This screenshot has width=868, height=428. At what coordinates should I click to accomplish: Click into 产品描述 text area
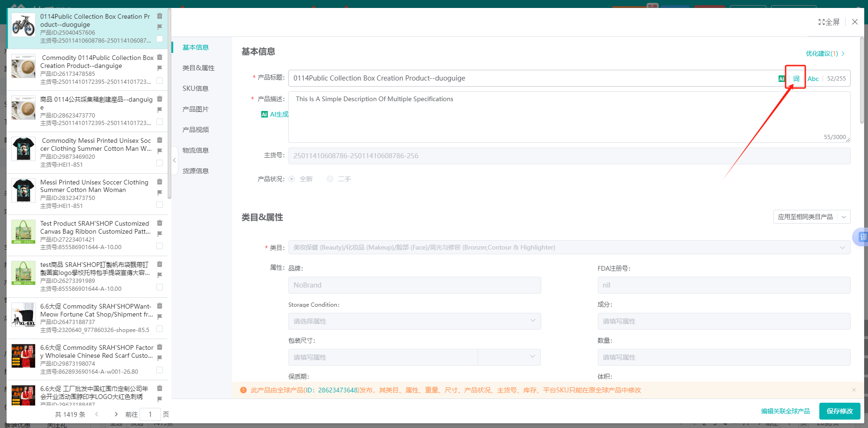coord(569,117)
